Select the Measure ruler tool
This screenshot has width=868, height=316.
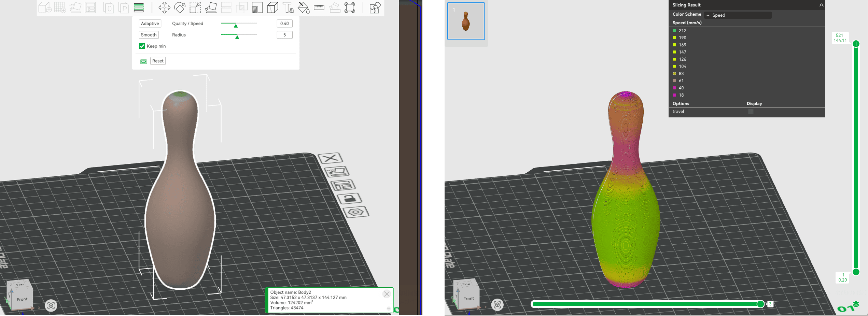(319, 8)
